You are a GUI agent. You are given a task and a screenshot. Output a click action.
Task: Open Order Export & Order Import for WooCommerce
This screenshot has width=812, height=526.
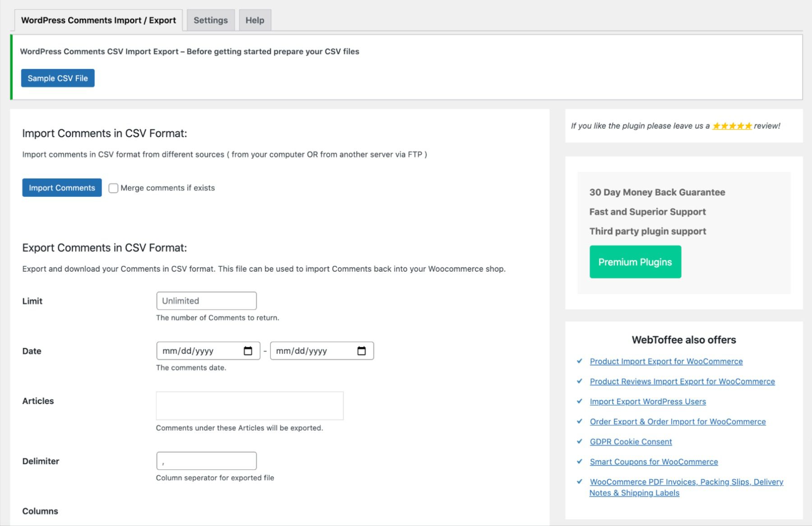point(678,422)
